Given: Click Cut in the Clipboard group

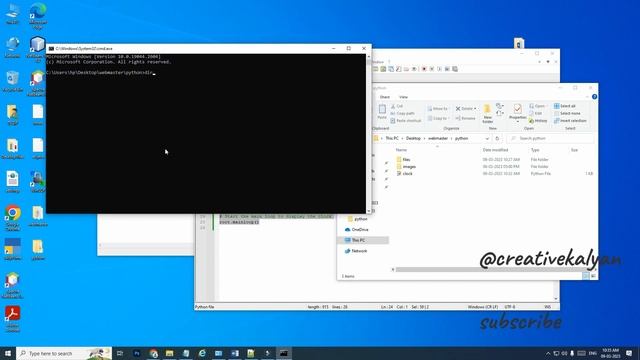Looking at the screenshot, I should [x=396, y=106].
